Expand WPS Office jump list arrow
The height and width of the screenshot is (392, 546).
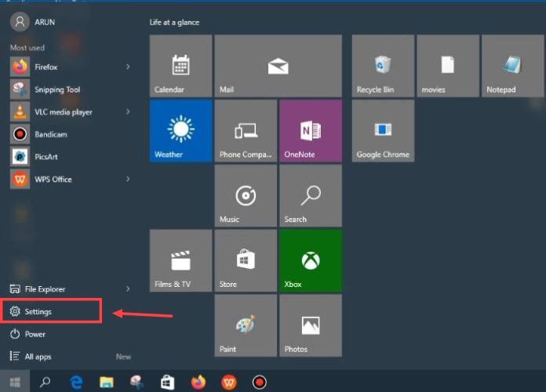point(128,179)
